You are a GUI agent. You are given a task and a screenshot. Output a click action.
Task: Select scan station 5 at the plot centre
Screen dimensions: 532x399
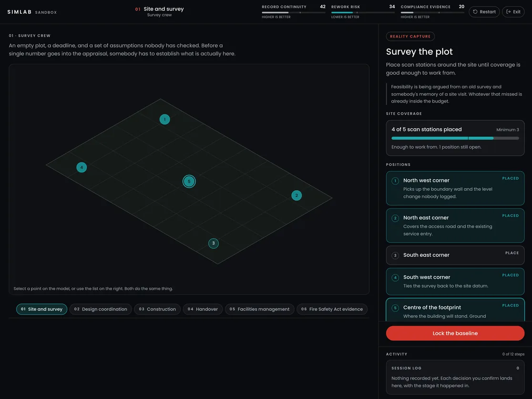(x=189, y=181)
